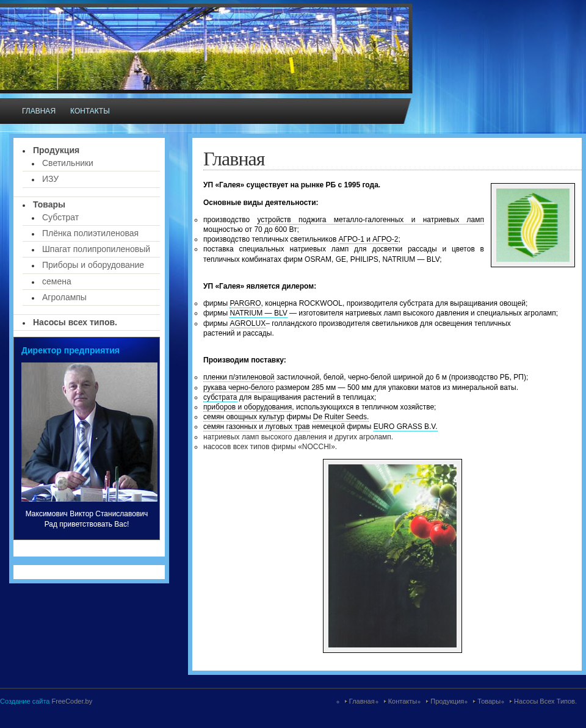Open Контакты in the footer menu
The image size is (586, 728).
pos(402,701)
